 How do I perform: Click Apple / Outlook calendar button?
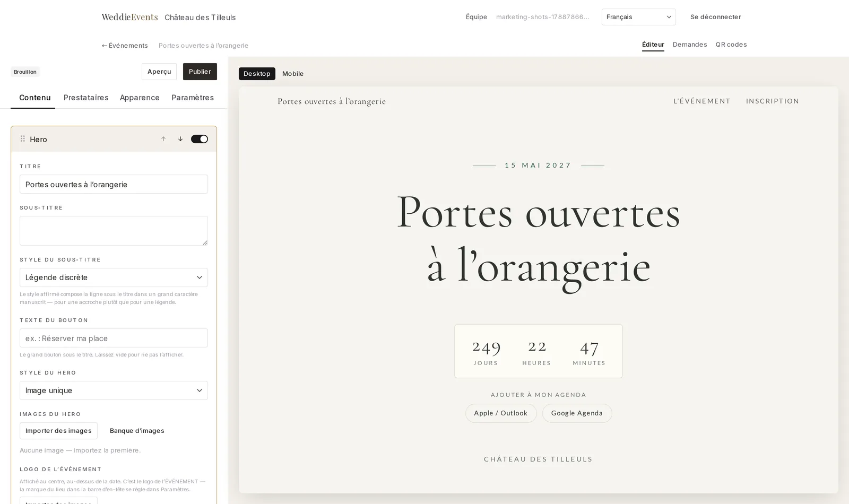coord(501,413)
